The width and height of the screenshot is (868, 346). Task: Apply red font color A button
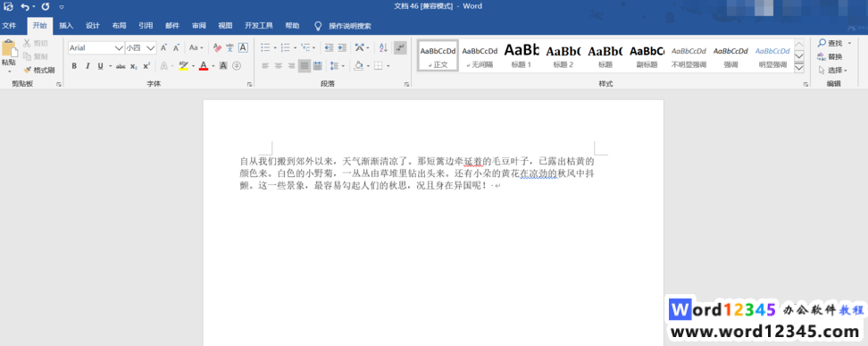204,66
